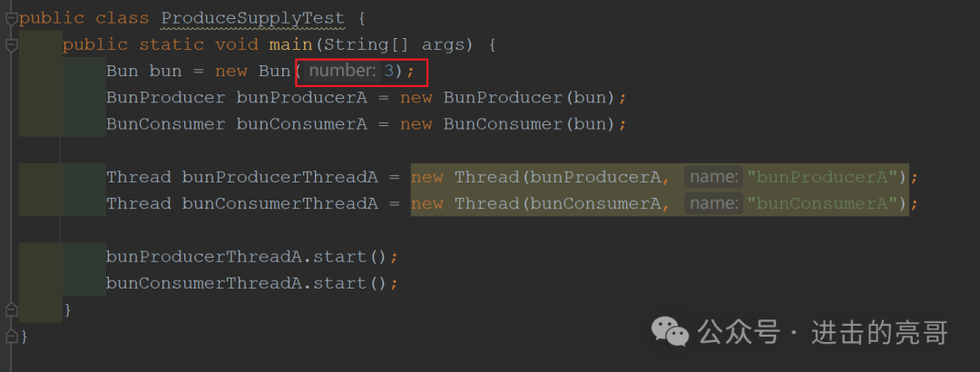Click the "bunProducerA" string literal
The height and width of the screenshot is (372, 980).
click(826, 177)
